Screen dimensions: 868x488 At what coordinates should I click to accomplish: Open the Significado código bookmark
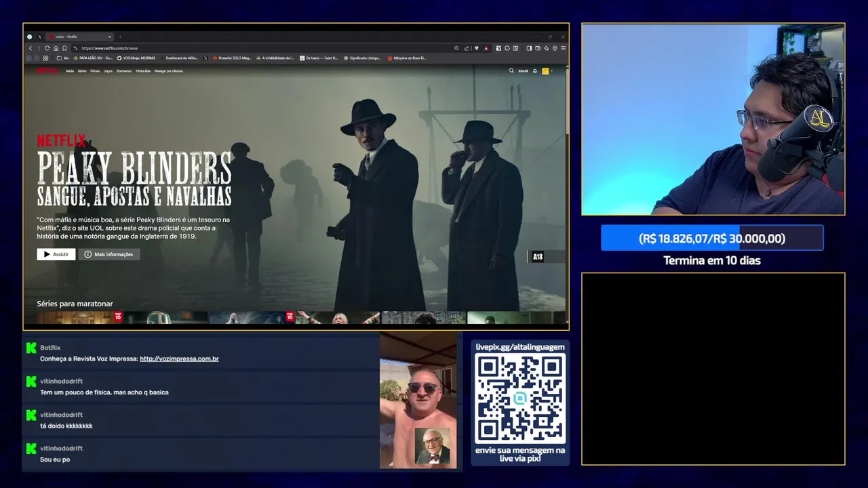362,58
